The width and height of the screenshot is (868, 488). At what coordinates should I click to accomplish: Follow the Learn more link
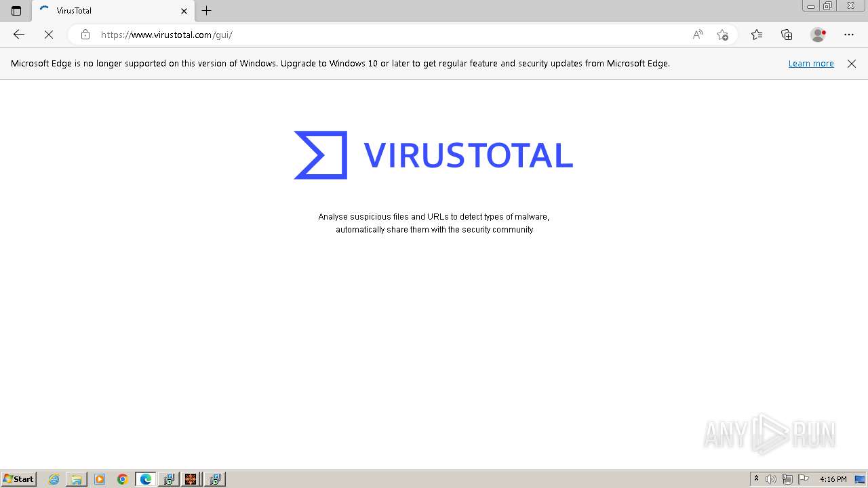point(811,64)
